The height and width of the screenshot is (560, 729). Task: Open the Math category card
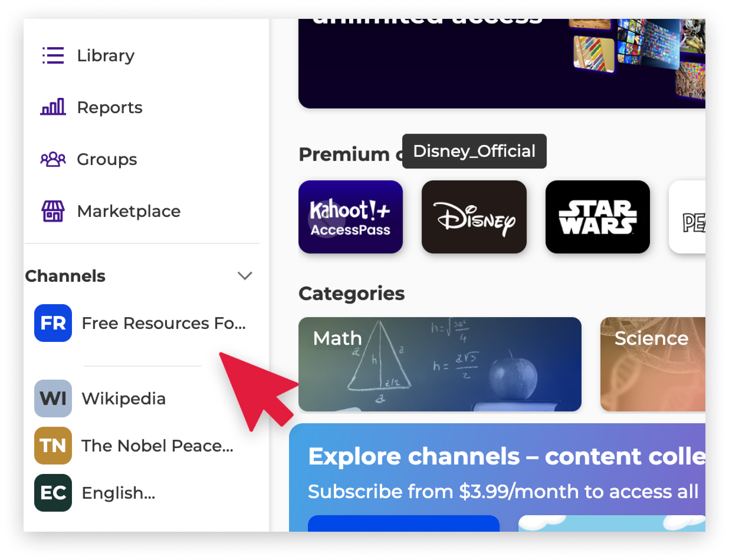[440, 364]
